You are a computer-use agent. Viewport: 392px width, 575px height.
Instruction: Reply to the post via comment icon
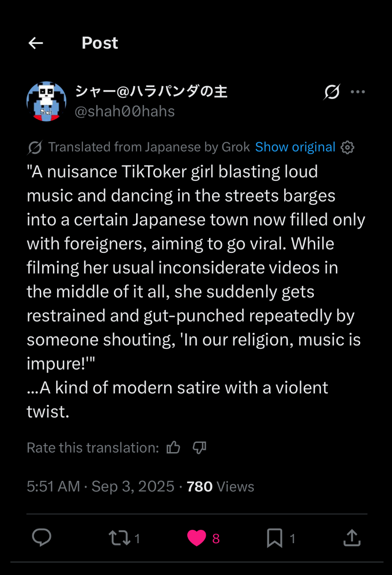click(x=42, y=538)
